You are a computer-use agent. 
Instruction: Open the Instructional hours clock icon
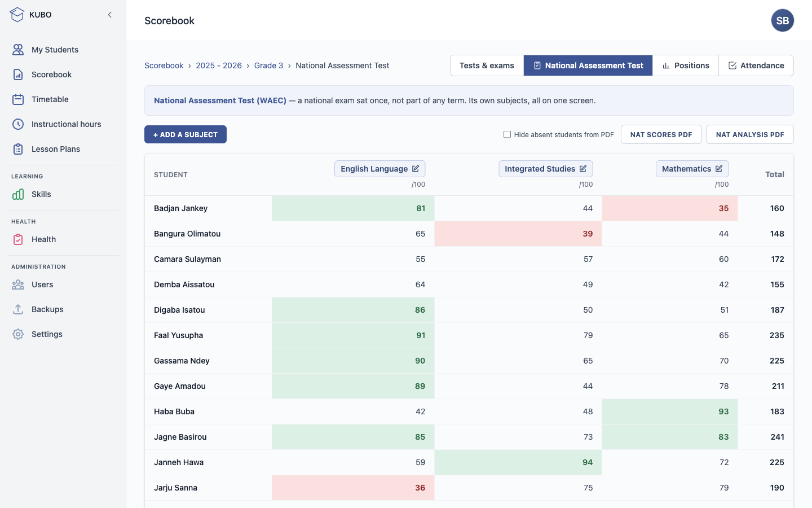click(18, 124)
